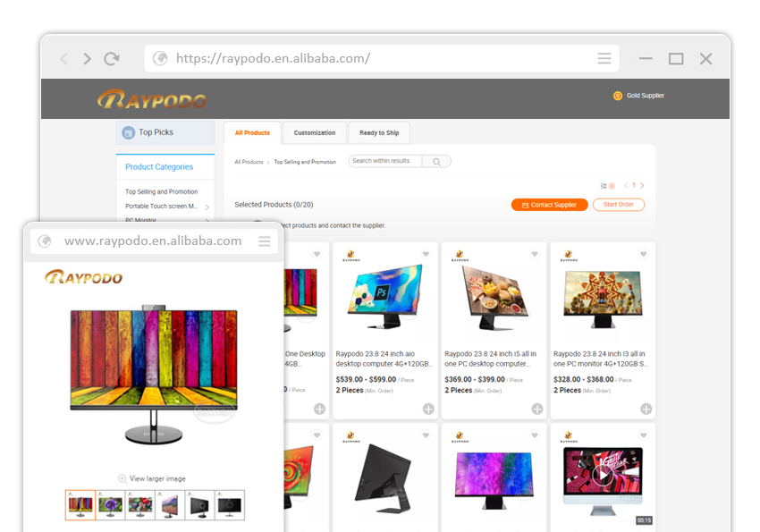760x532 pixels.
Task: Click the magnifier icon beside View larger image
Action: [x=122, y=478]
